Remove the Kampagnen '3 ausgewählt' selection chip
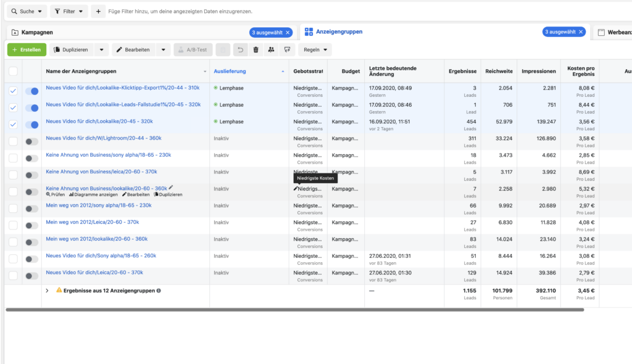The width and height of the screenshot is (632, 364). tap(288, 32)
